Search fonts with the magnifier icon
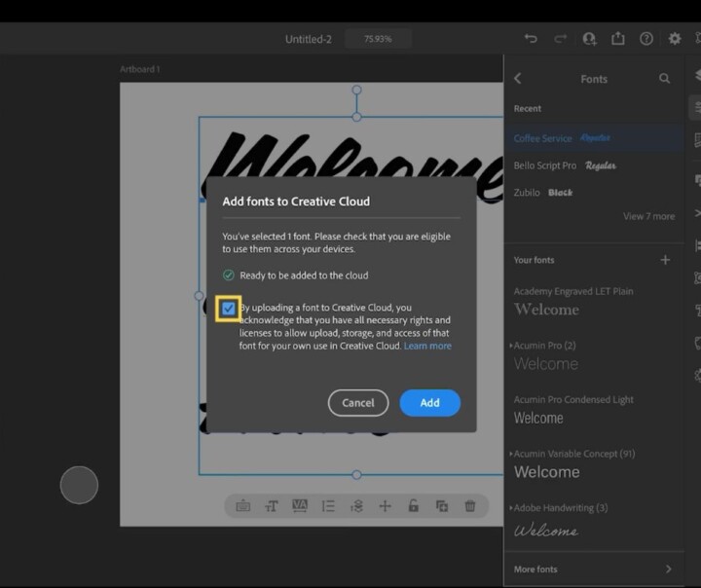The height and width of the screenshot is (588, 701). click(665, 79)
